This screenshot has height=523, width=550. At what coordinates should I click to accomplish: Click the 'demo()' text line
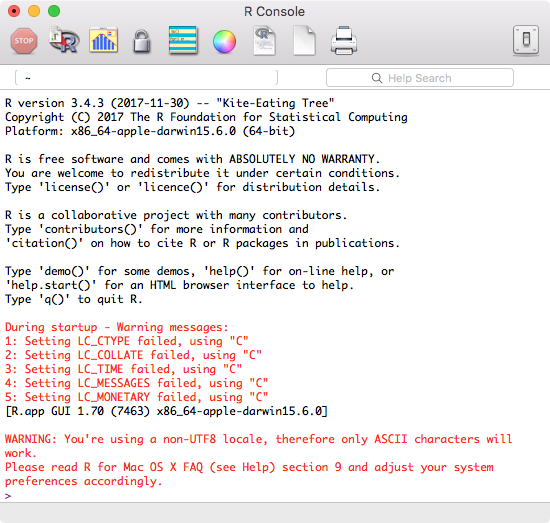[x=200, y=271]
